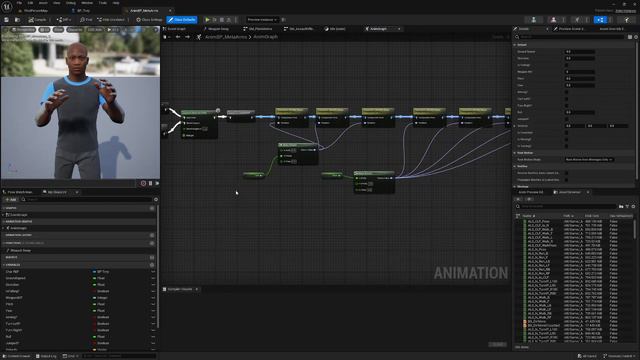Compile the animation blueprint

point(37,20)
